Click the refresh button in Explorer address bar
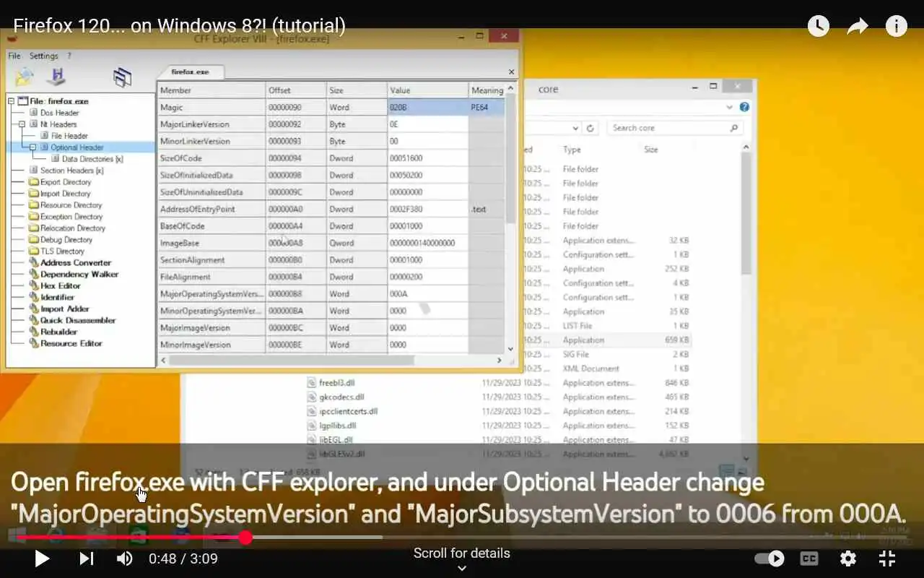The width and height of the screenshot is (924, 578). tap(590, 128)
